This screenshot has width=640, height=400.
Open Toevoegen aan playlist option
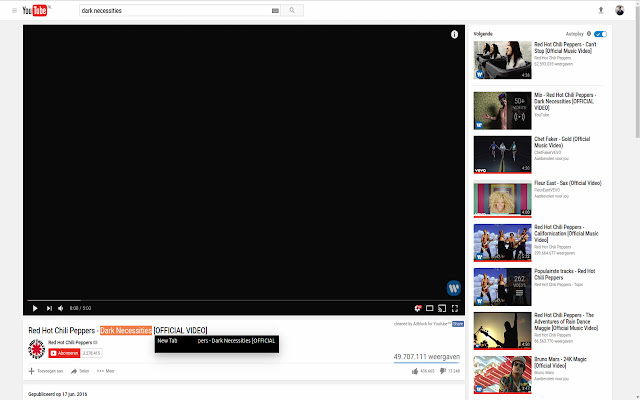(46, 371)
